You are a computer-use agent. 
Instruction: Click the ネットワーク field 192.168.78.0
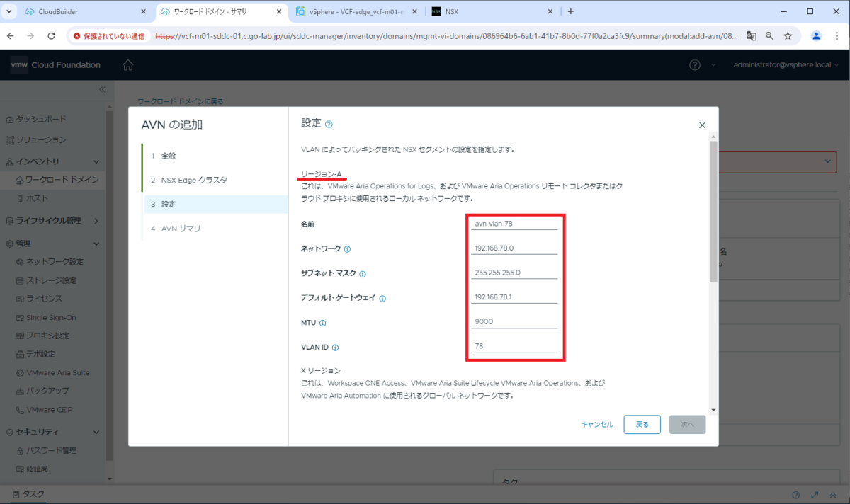pyautogui.click(x=514, y=248)
